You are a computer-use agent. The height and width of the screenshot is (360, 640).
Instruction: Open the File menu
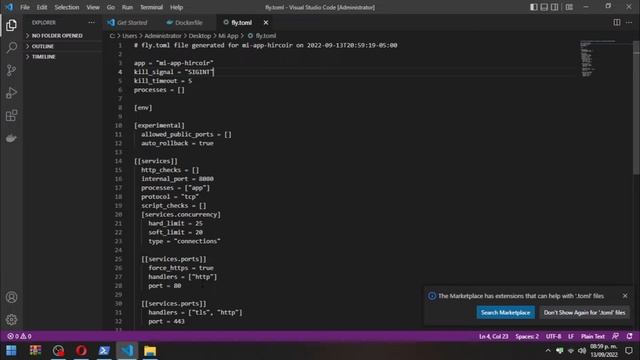click(x=25, y=7)
